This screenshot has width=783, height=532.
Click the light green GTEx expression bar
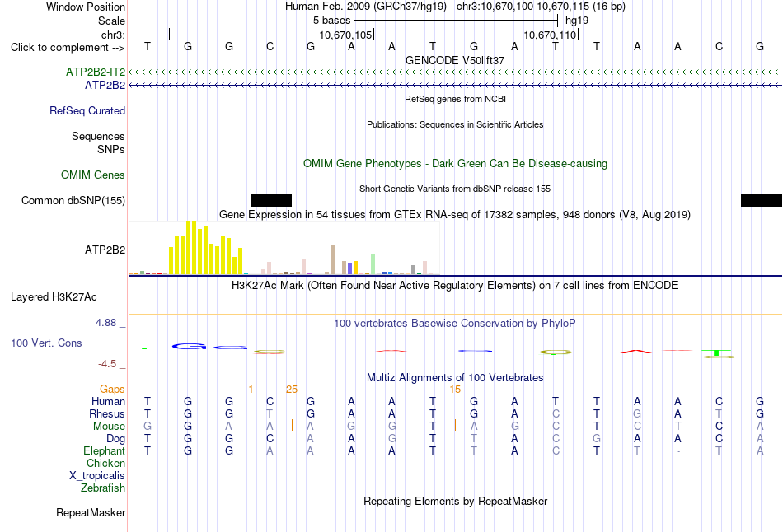[x=373, y=264]
